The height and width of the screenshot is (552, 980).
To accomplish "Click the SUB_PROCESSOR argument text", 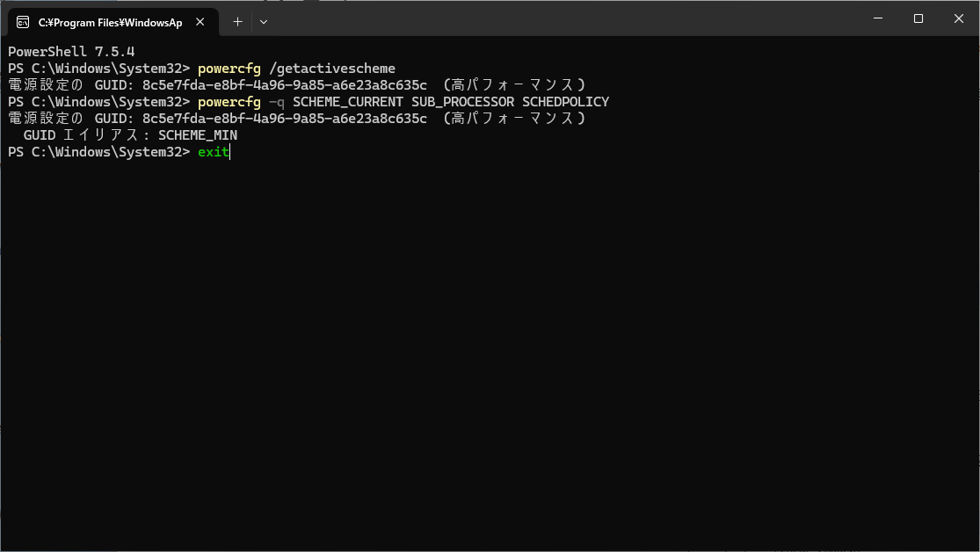I will coord(462,102).
